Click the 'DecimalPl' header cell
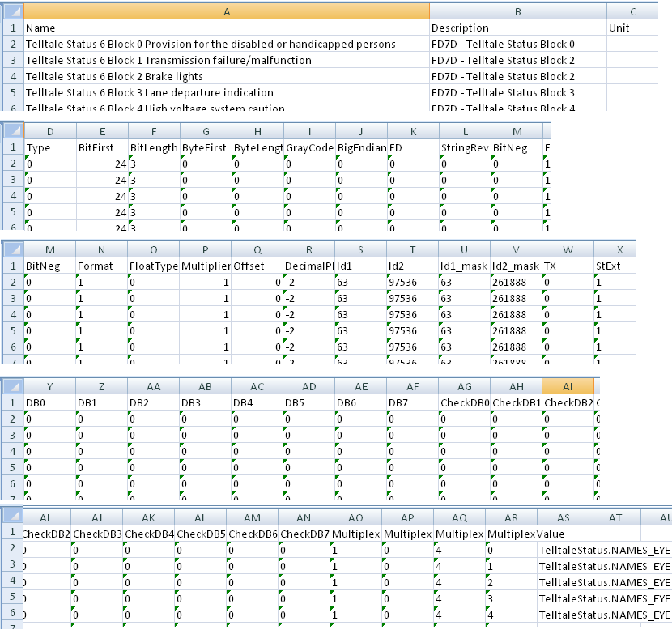672x634 pixels. [x=309, y=266]
